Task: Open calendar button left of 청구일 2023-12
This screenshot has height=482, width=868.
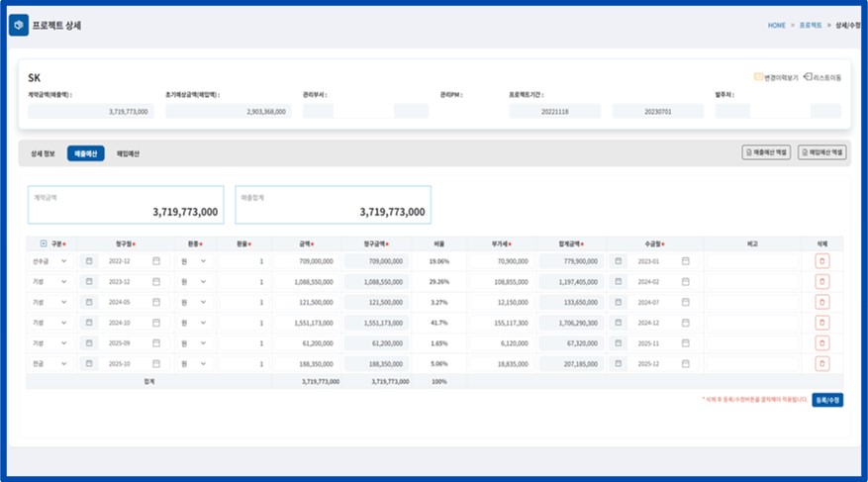Action: (x=89, y=282)
